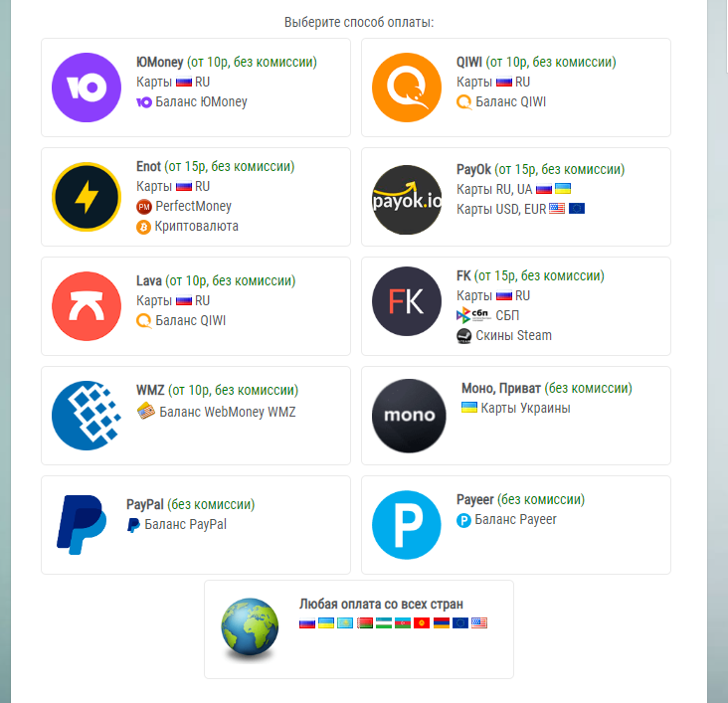Click the СБП logo icon
Image resolution: width=728 pixels, height=703 pixels.
[473, 315]
